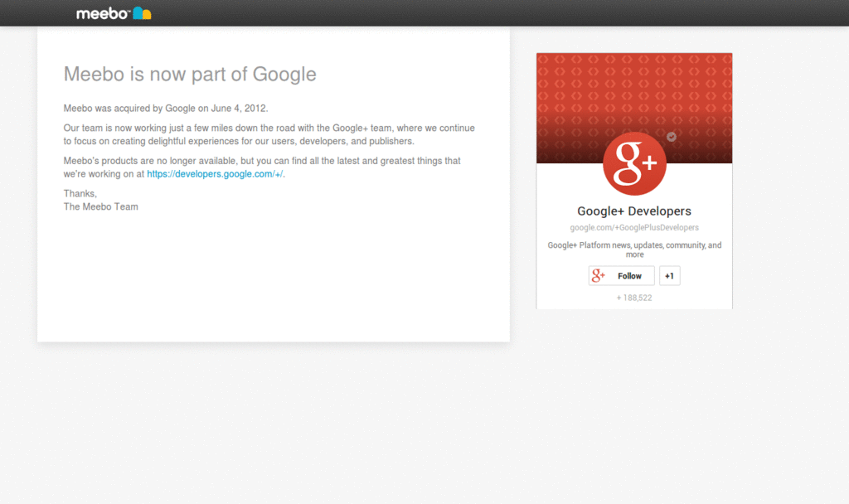The height and width of the screenshot is (504, 849).
Task: Click the round g+ profile logo
Action: tap(634, 163)
